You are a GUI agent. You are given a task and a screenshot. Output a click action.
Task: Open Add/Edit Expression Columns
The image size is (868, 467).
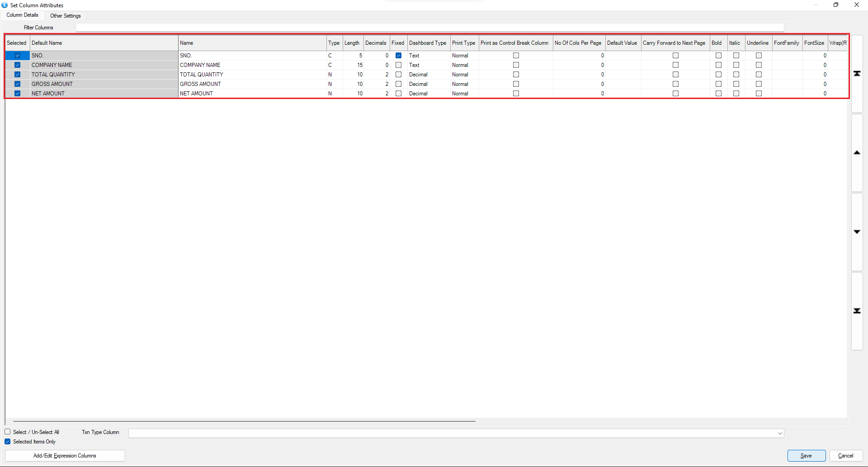(x=65, y=456)
